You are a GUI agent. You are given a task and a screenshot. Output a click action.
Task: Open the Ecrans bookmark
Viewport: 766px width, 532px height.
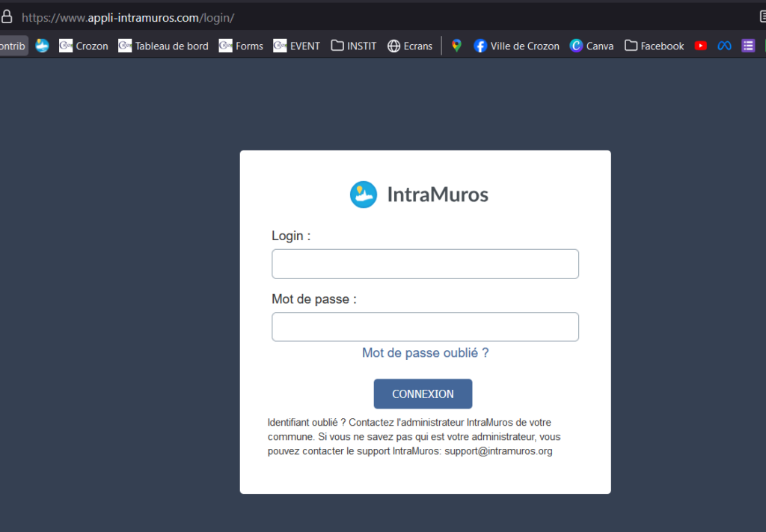[409, 46]
